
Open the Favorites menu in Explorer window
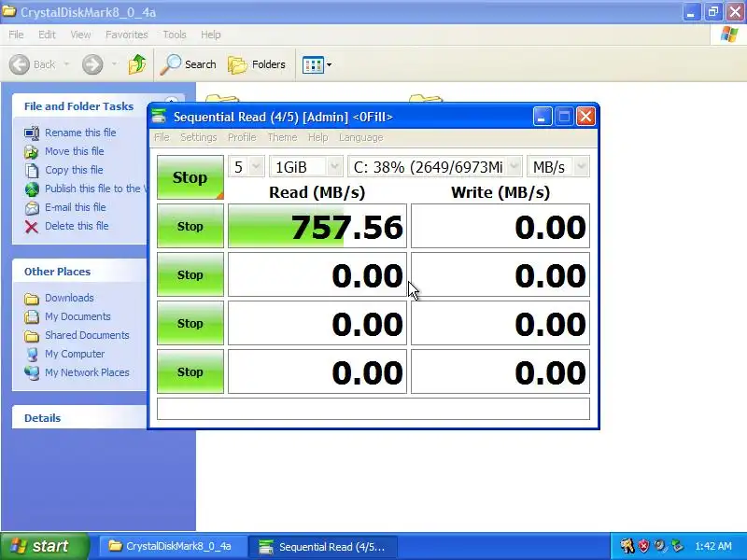(x=127, y=35)
